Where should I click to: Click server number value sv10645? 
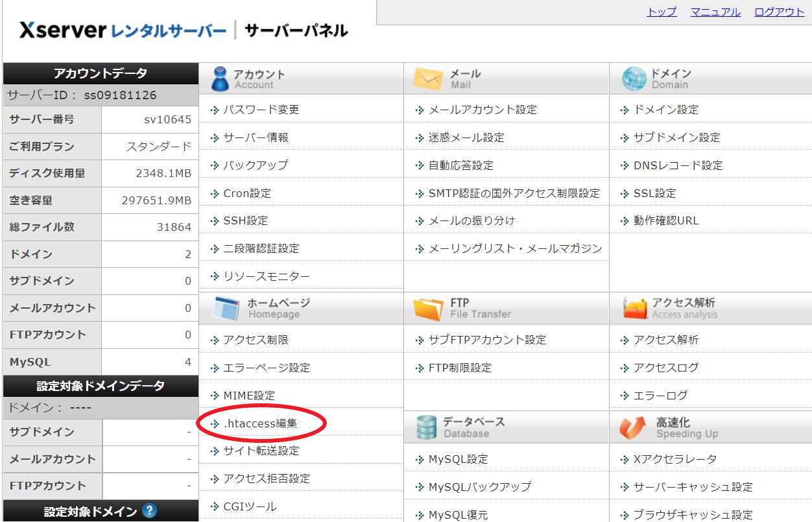coord(167,120)
